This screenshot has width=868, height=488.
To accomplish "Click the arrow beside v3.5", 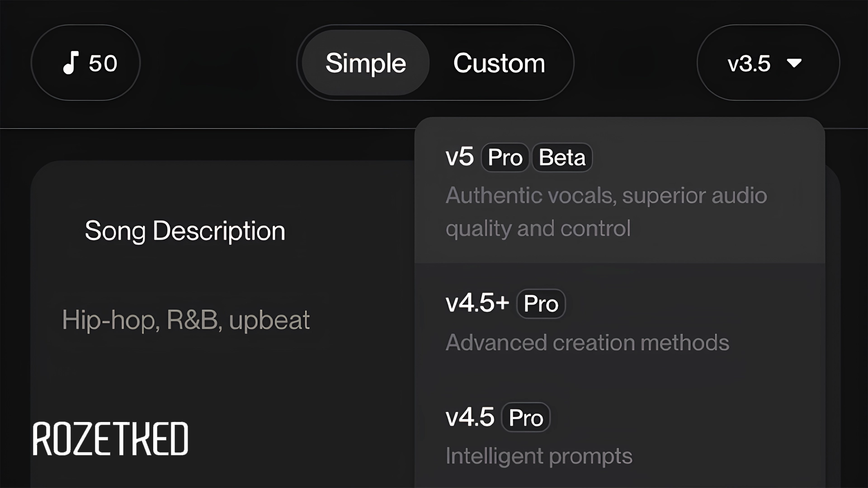I will click(794, 63).
